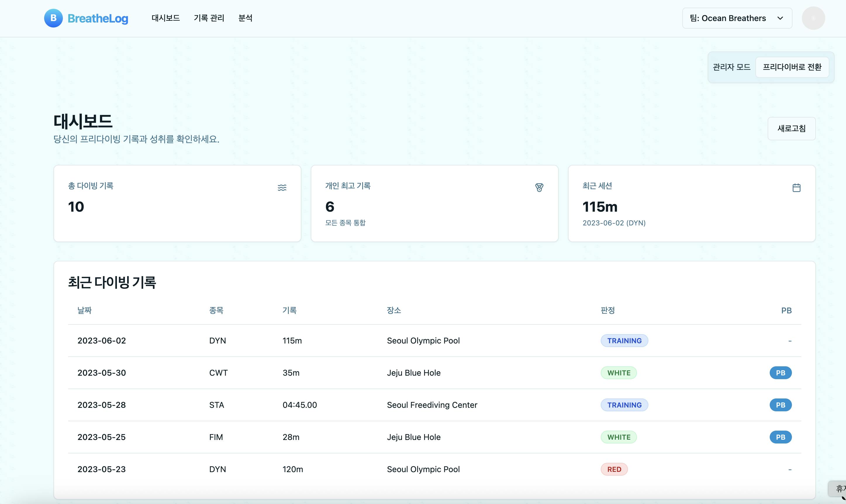Open the 기록 관리 nav item

click(209, 18)
